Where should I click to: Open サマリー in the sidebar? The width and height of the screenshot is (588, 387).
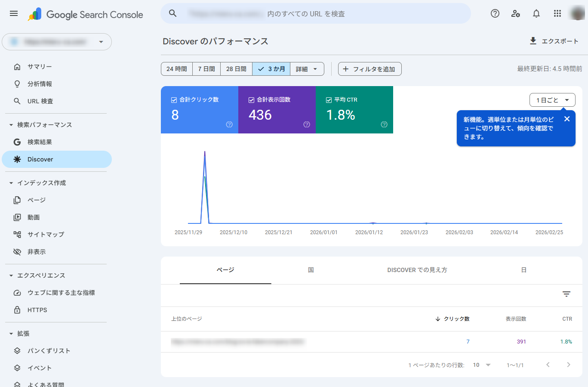click(57, 67)
